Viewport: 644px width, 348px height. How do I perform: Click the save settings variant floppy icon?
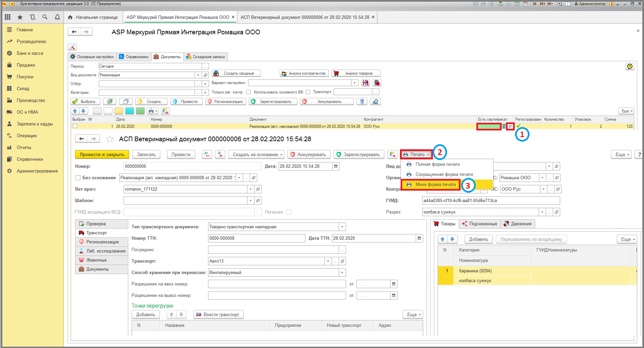click(x=366, y=83)
